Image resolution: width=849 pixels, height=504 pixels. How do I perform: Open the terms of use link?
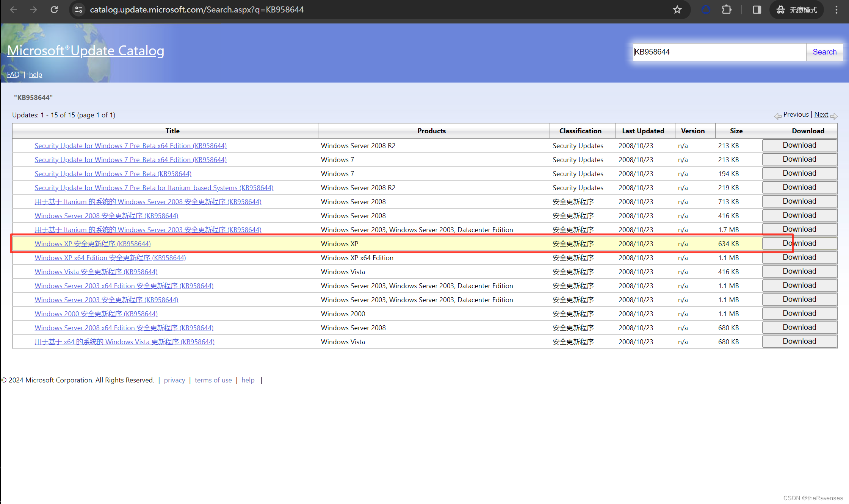213,380
